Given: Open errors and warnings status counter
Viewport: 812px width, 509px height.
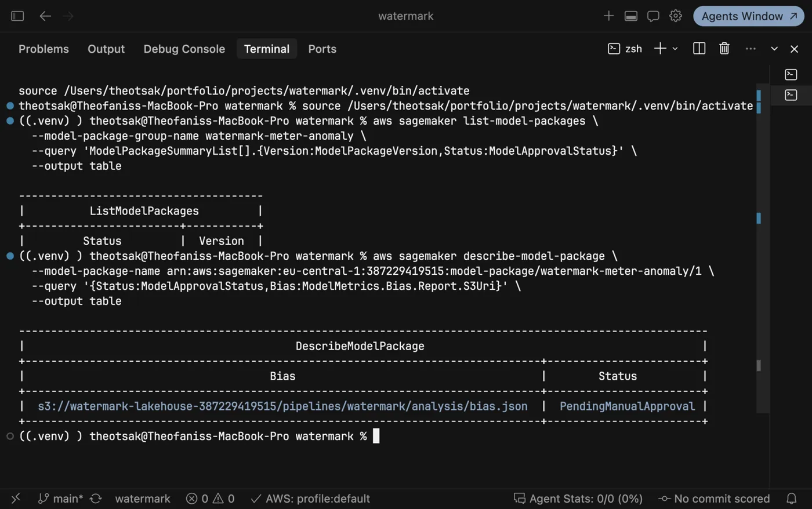Looking at the screenshot, I should (210, 499).
